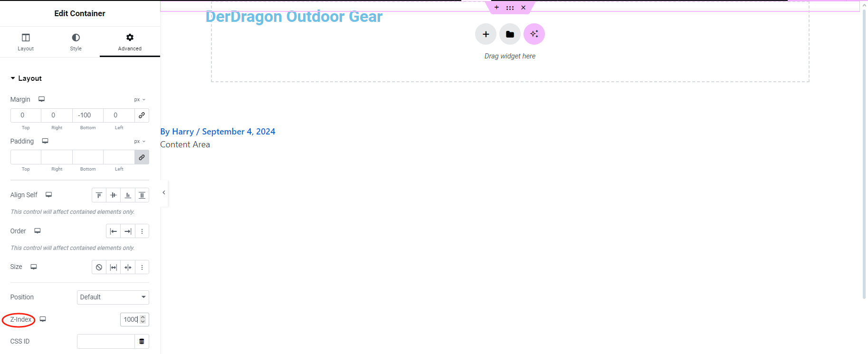Focus the Padding Bottom input
The image size is (868, 354).
click(88, 157)
